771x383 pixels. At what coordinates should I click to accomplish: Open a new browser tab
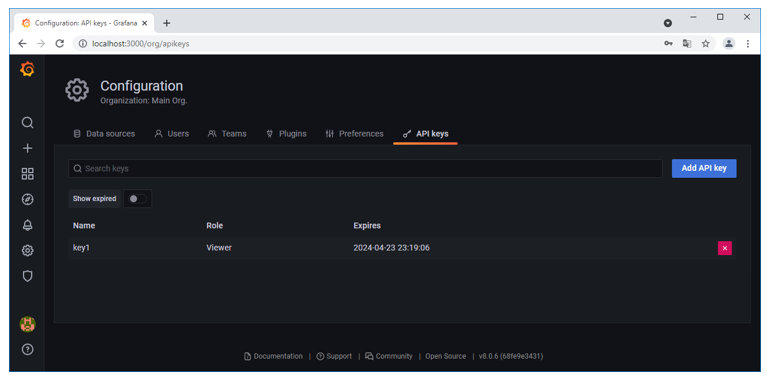167,23
